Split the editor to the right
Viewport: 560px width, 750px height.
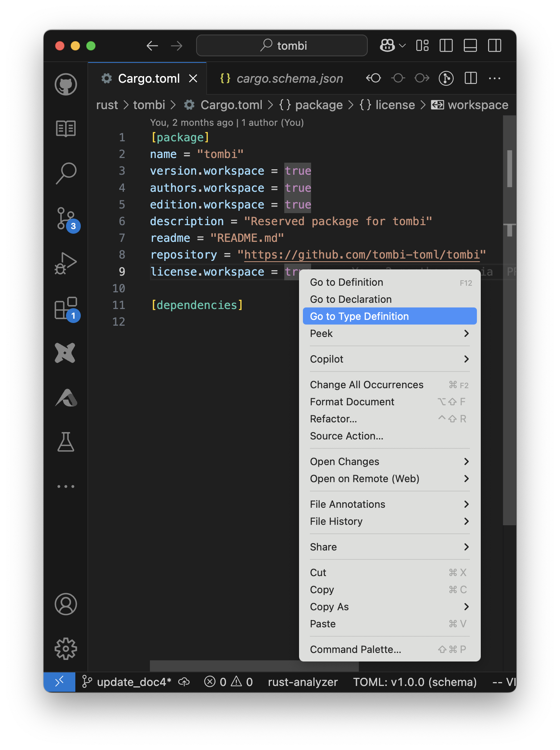pyautogui.click(x=471, y=78)
